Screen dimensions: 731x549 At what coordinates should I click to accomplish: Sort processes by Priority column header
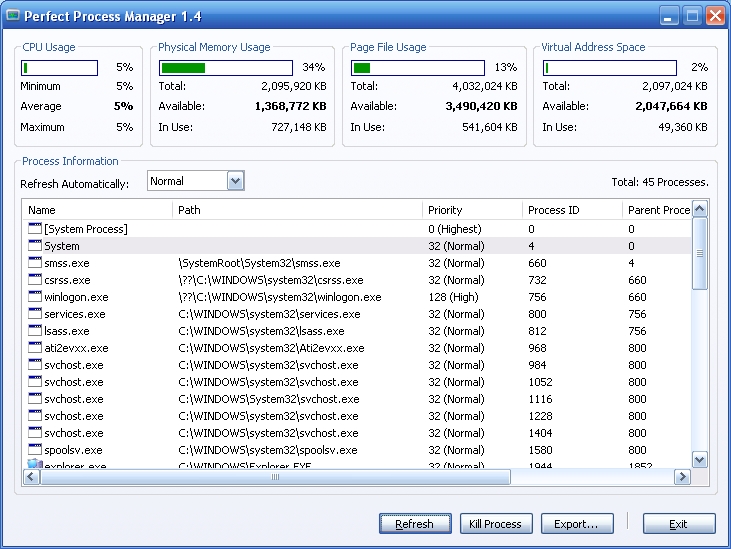coord(472,210)
